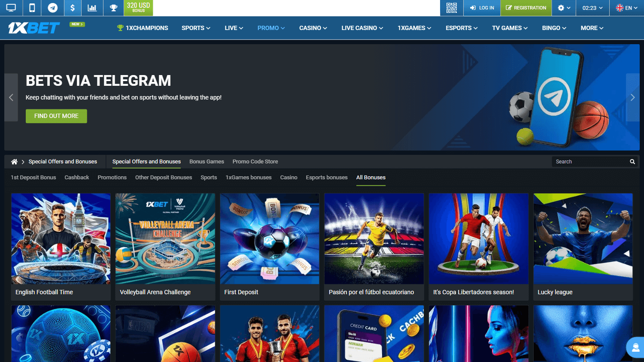
Task: Click the bonuses Search field
Action: point(590,162)
